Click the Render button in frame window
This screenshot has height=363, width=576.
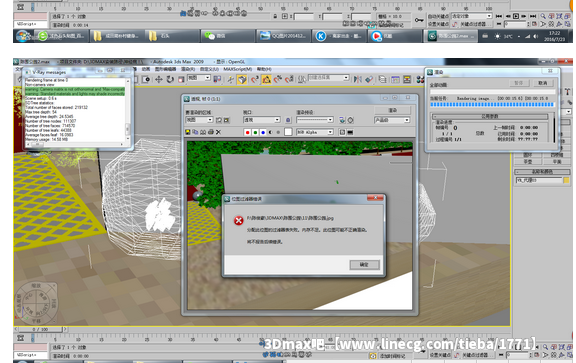coord(392,110)
